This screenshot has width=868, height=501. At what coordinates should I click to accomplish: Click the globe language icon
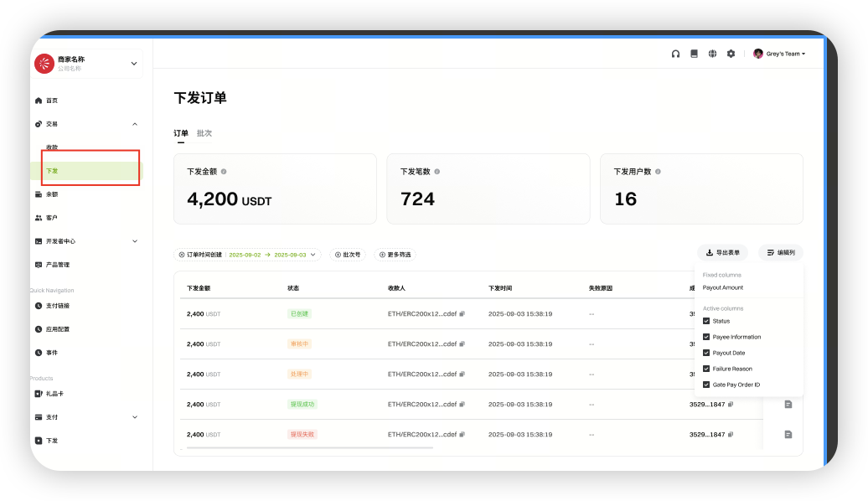(712, 54)
